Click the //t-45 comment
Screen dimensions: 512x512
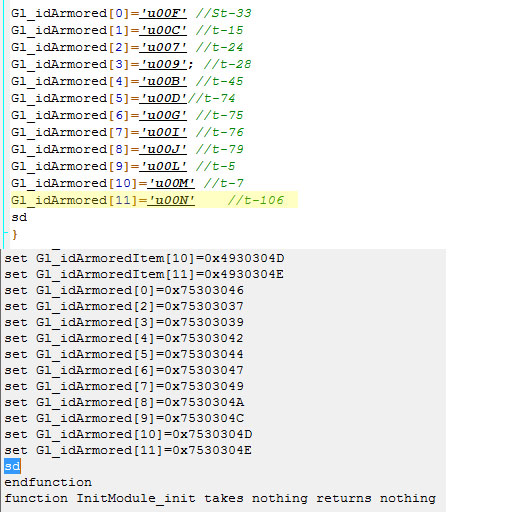click(219, 82)
